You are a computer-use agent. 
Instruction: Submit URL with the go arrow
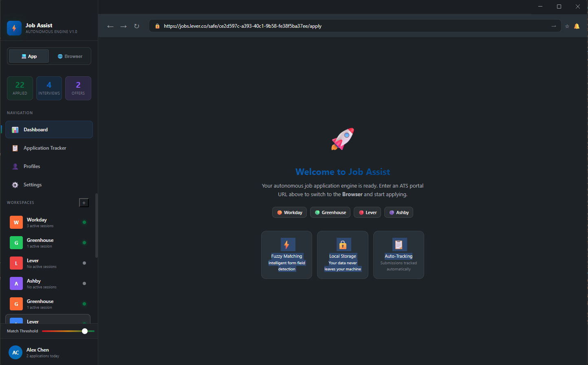553,26
